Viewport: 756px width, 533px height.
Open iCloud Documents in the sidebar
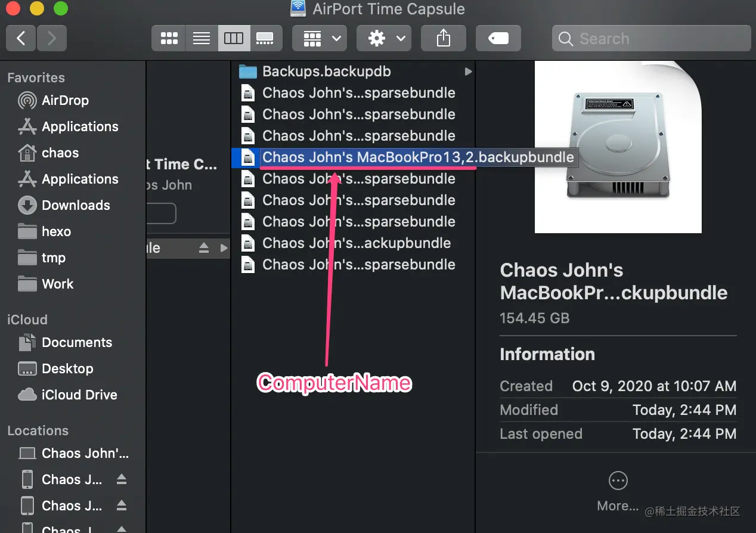click(x=77, y=342)
